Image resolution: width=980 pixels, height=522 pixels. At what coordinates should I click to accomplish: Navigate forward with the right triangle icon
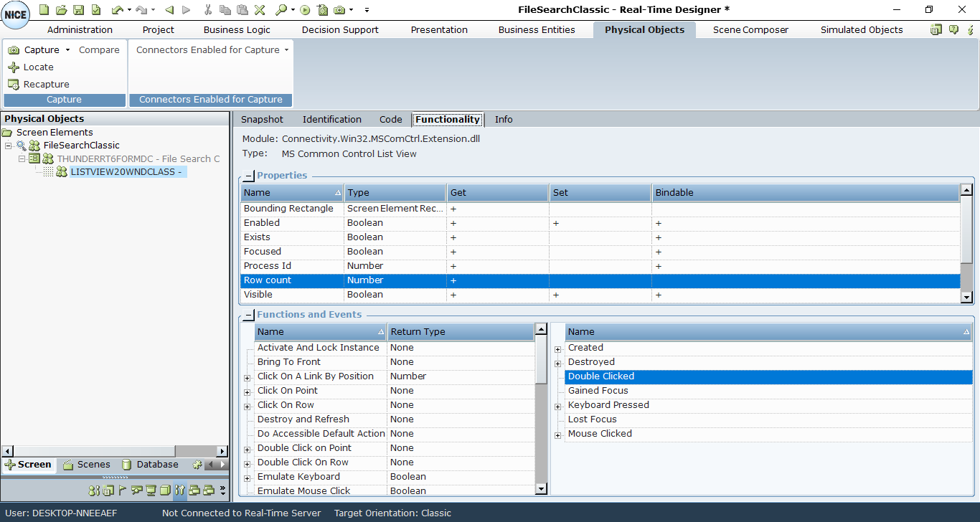pos(187,10)
